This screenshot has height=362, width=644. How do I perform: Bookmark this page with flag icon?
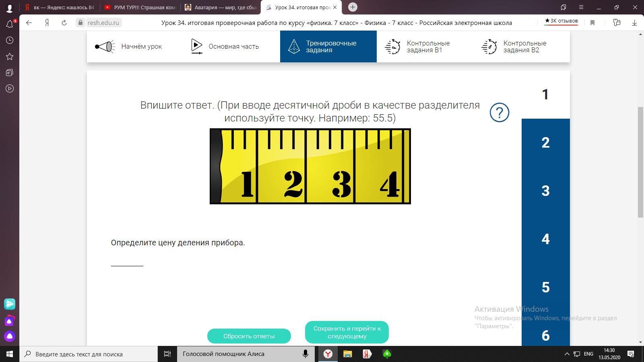[592, 23]
